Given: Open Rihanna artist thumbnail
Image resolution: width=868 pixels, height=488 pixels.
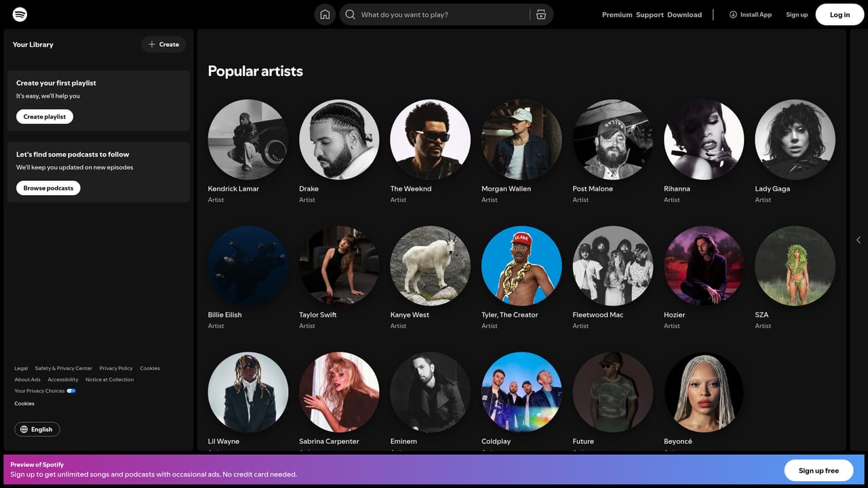Looking at the screenshot, I should coord(704,140).
